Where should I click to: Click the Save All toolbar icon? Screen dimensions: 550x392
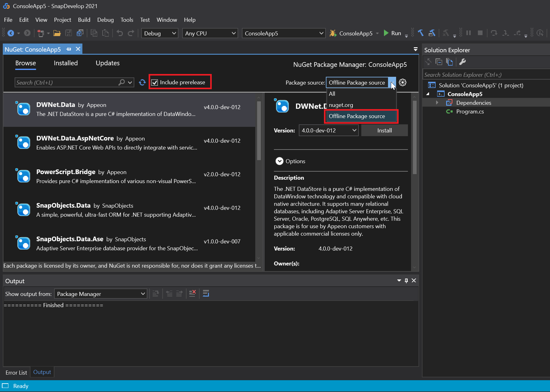tap(80, 33)
